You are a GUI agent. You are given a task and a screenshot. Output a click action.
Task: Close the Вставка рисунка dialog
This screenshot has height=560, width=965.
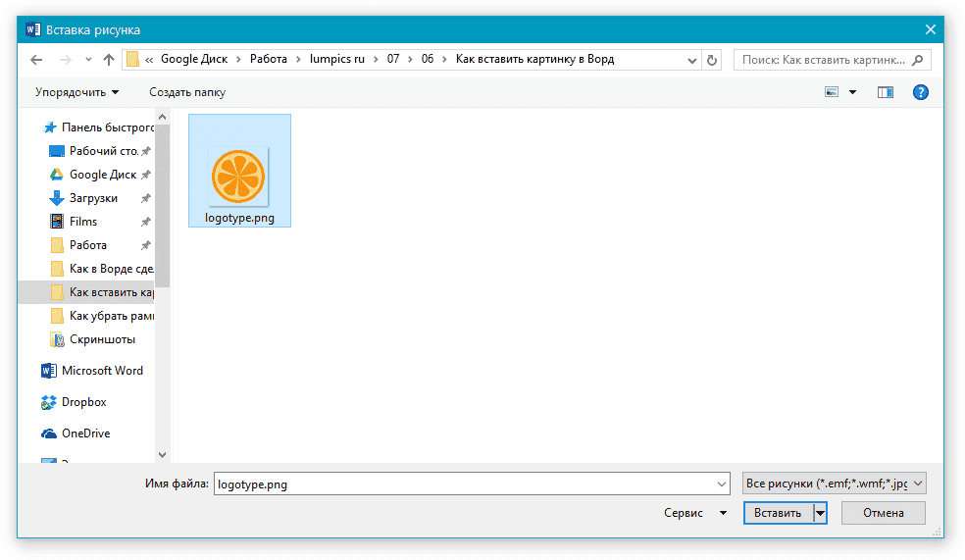coord(931,29)
